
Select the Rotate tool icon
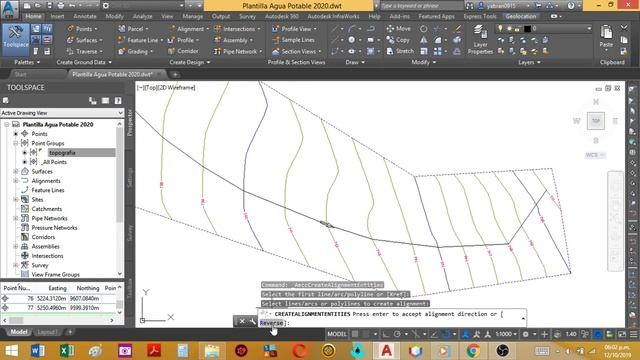[x=424, y=29]
